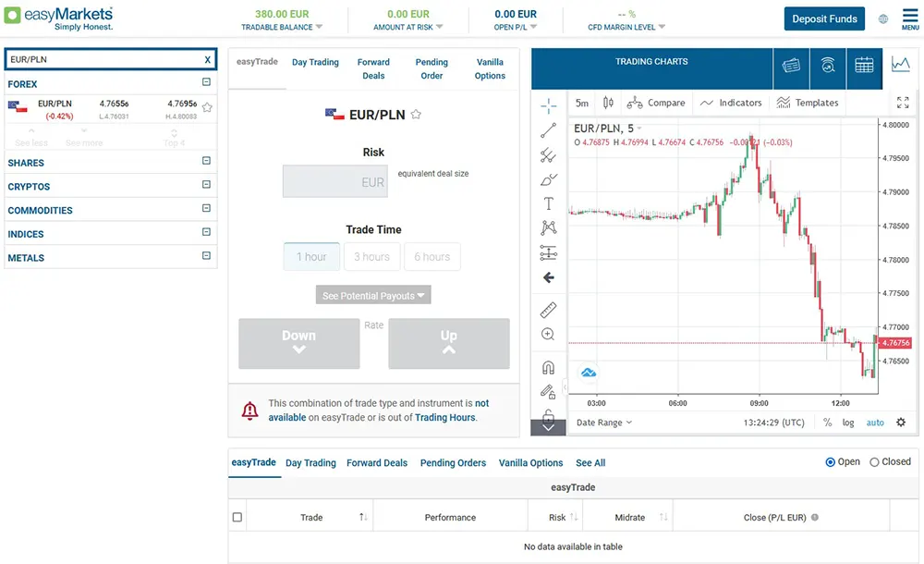The width and height of the screenshot is (924, 564).
Task: Enable the magnet snapping tool
Action: click(548, 366)
